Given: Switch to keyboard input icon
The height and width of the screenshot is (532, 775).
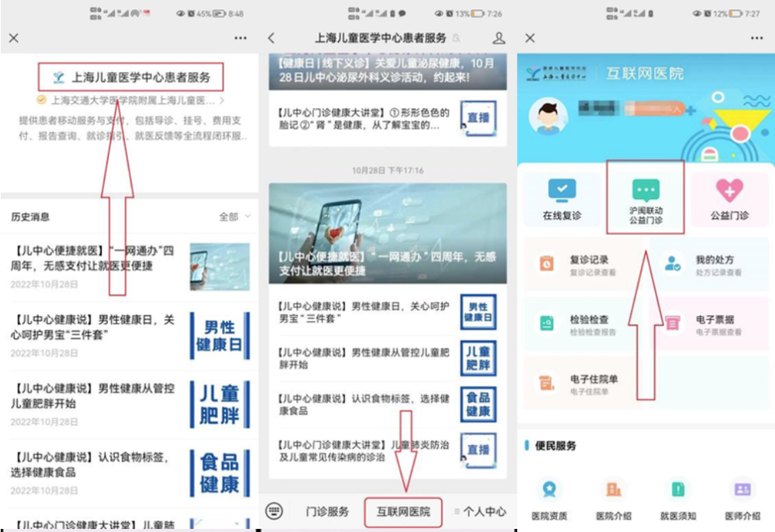Looking at the screenshot, I should pos(274,511).
